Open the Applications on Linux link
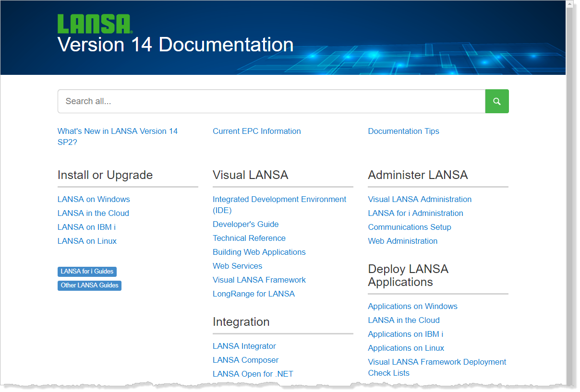The height and width of the screenshot is (392, 580). tap(406, 348)
